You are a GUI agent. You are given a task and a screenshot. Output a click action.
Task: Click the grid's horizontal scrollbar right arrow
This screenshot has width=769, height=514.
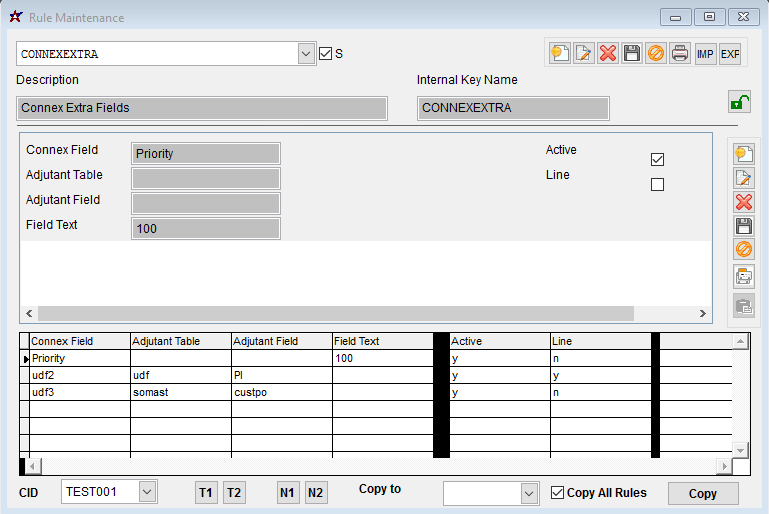(725, 467)
